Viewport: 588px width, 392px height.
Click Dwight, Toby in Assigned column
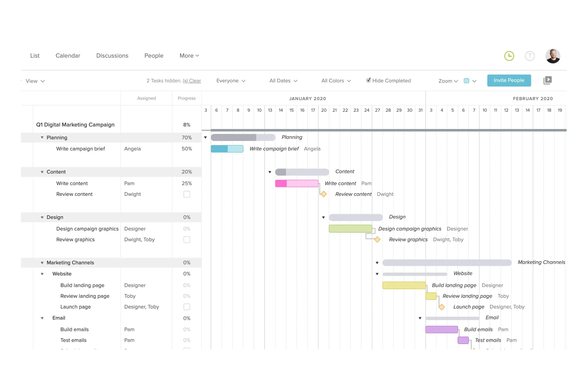(x=139, y=240)
